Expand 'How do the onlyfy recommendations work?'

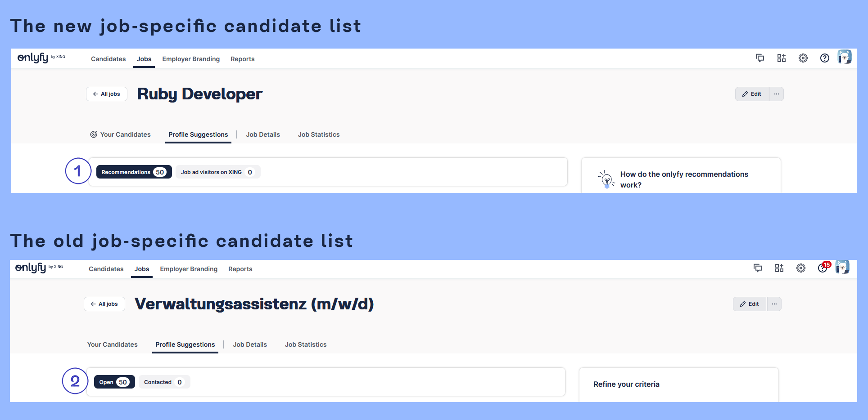684,179
